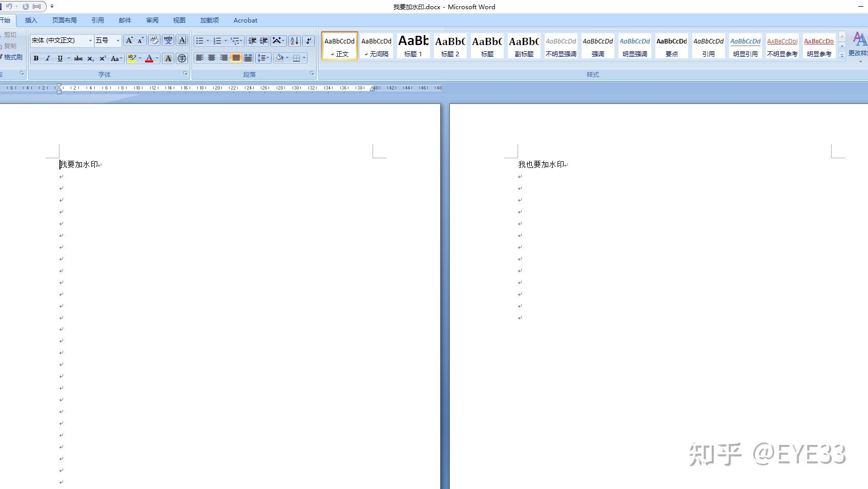Apply distributed alignment
This screenshot has width=868, height=489.
pos(248,58)
